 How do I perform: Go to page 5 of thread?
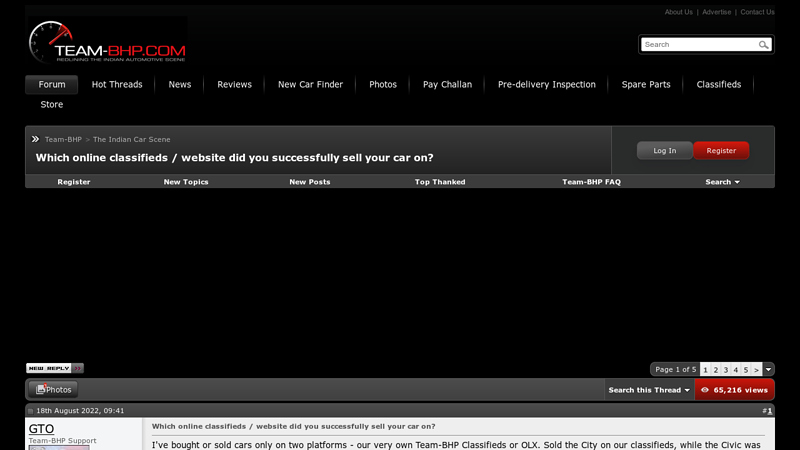746,369
